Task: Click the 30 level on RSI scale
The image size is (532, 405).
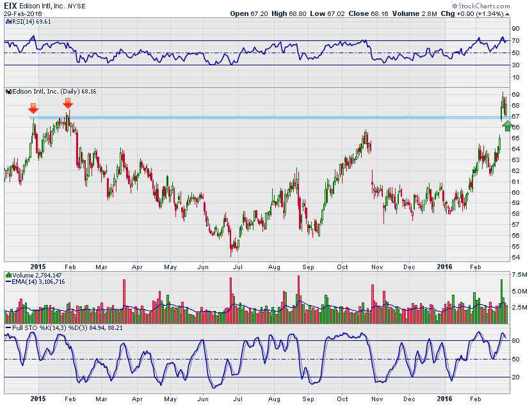Action: coord(516,65)
